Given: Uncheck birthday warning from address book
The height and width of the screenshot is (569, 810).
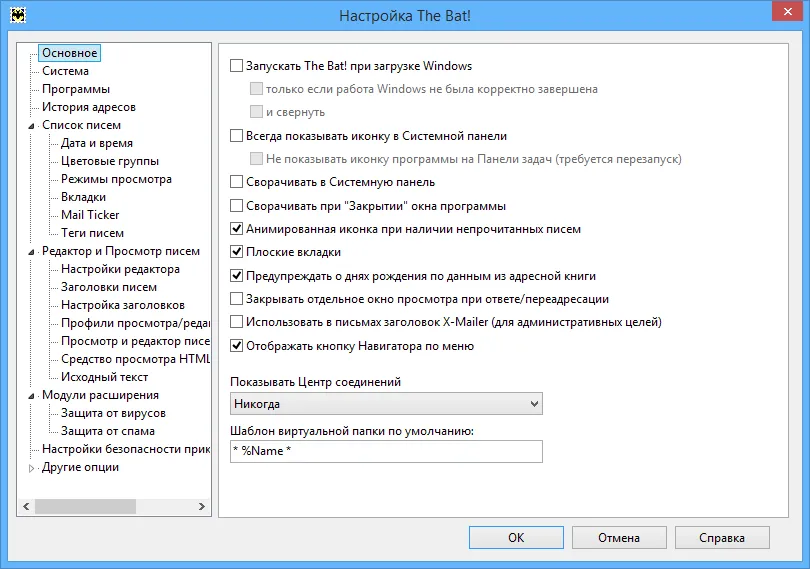Looking at the screenshot, I should pyautogui.click(x=236, y=276).
